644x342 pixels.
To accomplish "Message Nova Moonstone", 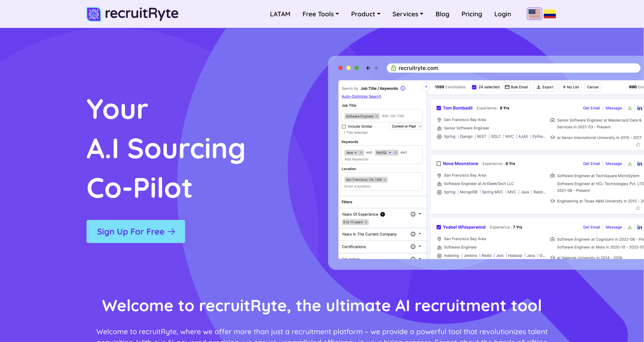I will [613, 164].
